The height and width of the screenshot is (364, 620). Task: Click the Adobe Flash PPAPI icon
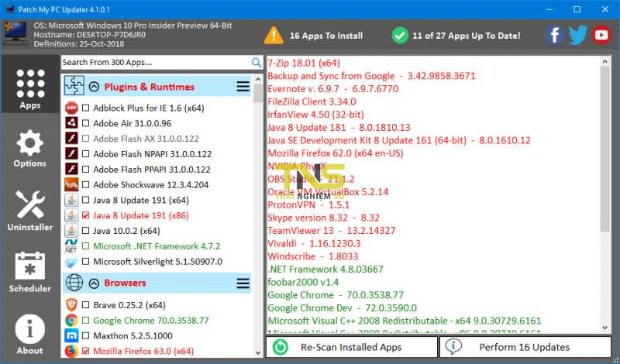(71, 169)
